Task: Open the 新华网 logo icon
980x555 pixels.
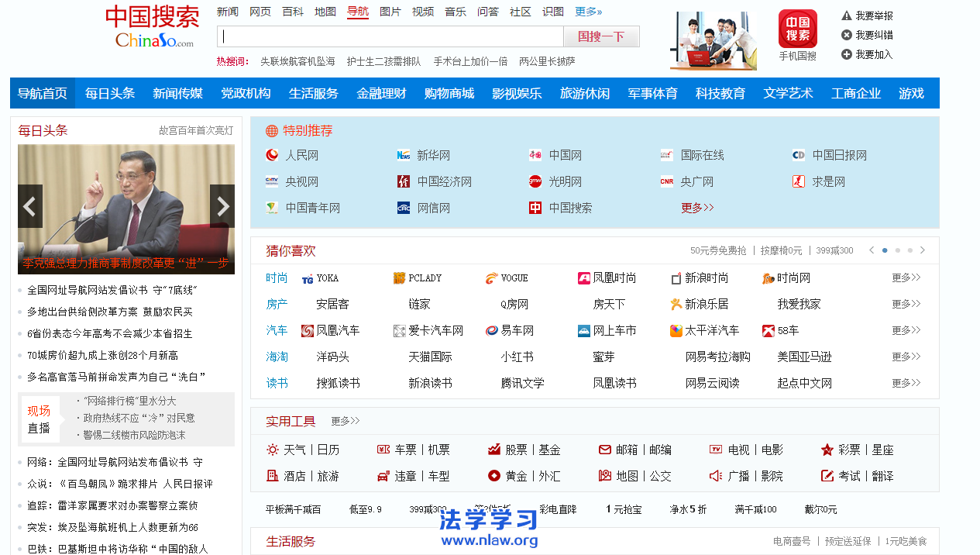Action: click(404, 155)
